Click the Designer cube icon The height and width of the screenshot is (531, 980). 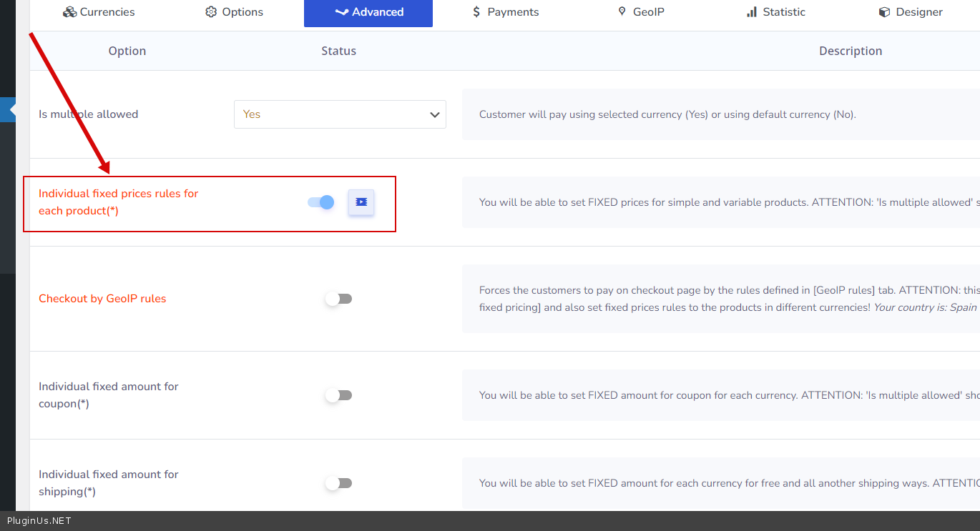pos(884,12)
